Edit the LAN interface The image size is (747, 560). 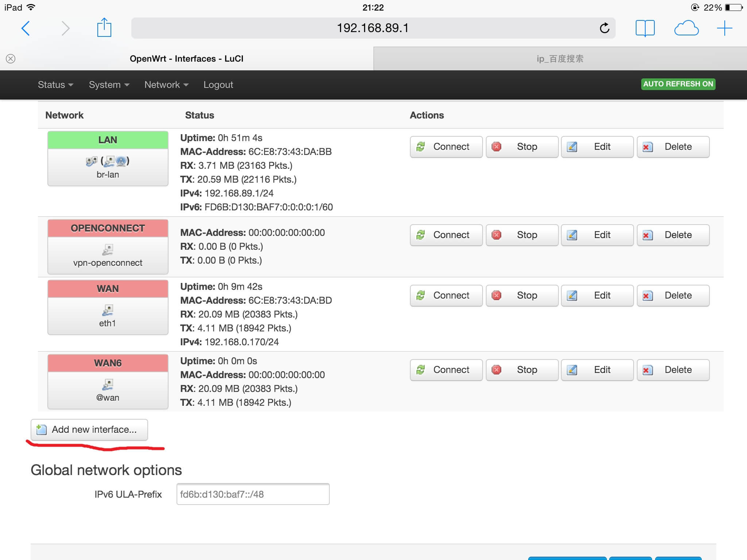point(597,147)
